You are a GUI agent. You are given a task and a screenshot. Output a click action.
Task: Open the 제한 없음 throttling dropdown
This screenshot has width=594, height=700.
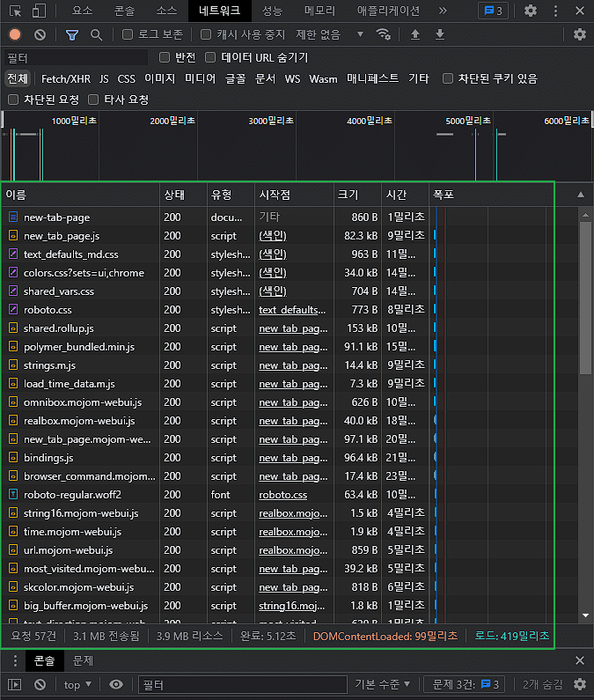329,34
